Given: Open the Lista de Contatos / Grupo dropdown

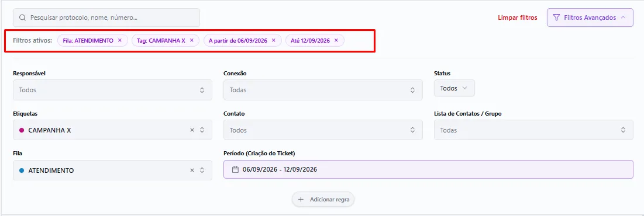Looking at the screenshot, I should (x=533, y=130).
